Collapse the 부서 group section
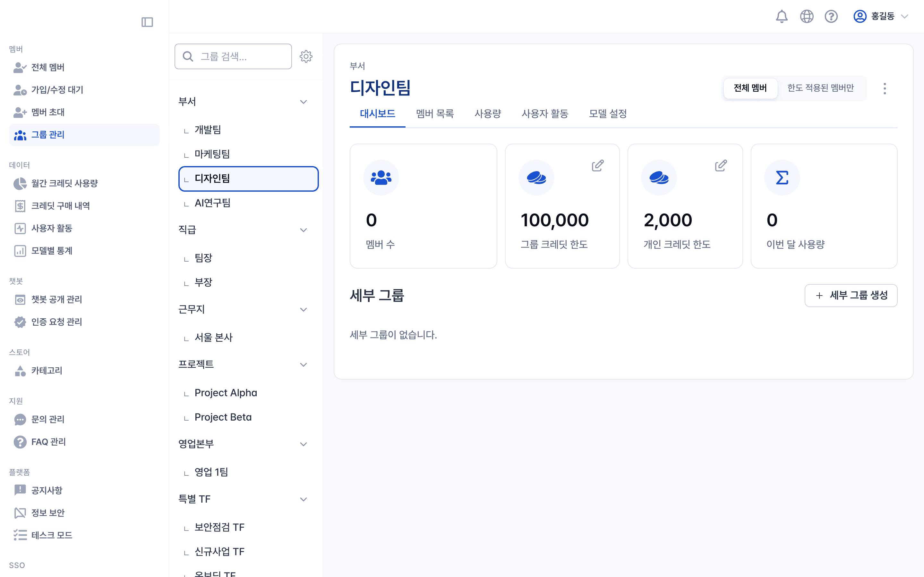The height and width of the screenshot is (577, 924). click(x=304, y=101)
